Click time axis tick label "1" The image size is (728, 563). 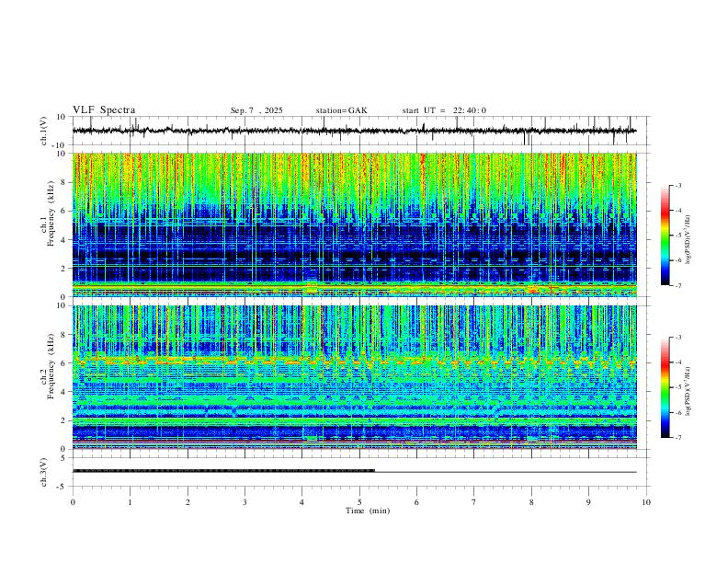tap(130, 502)
